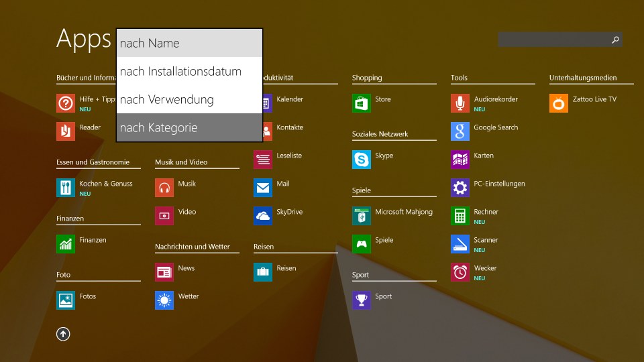Select sort option nach Name

point(189,43)
